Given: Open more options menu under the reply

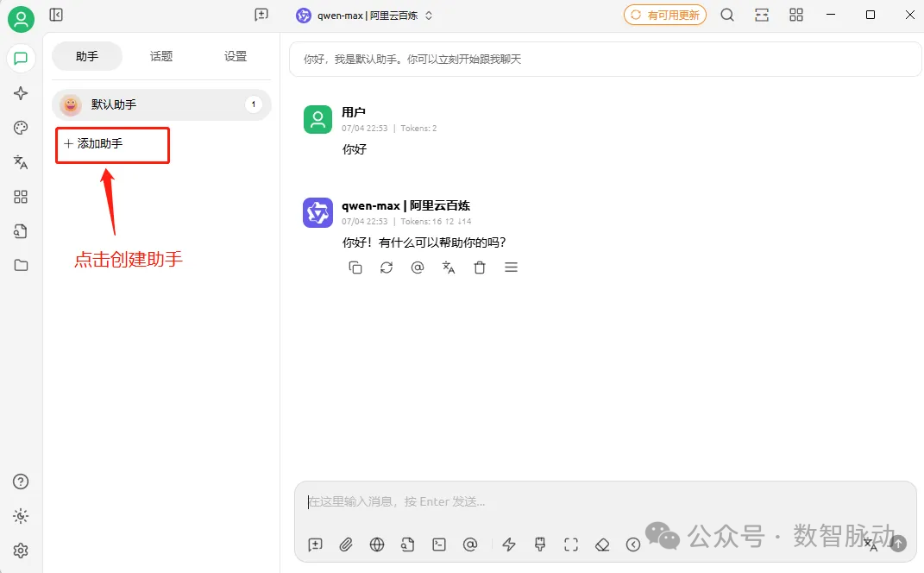Looking at the screenshot, I should 511,268.
